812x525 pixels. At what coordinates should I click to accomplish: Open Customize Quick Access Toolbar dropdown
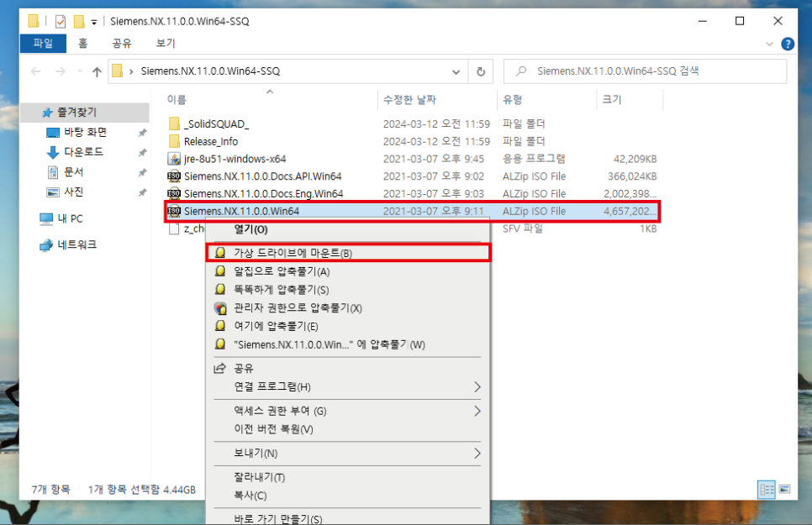click(94, 22)
